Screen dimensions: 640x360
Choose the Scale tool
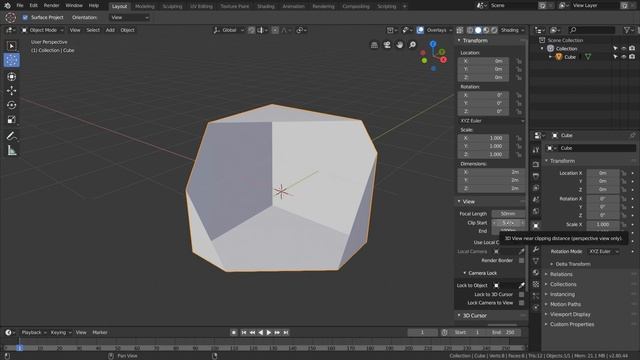pos(11,119)
